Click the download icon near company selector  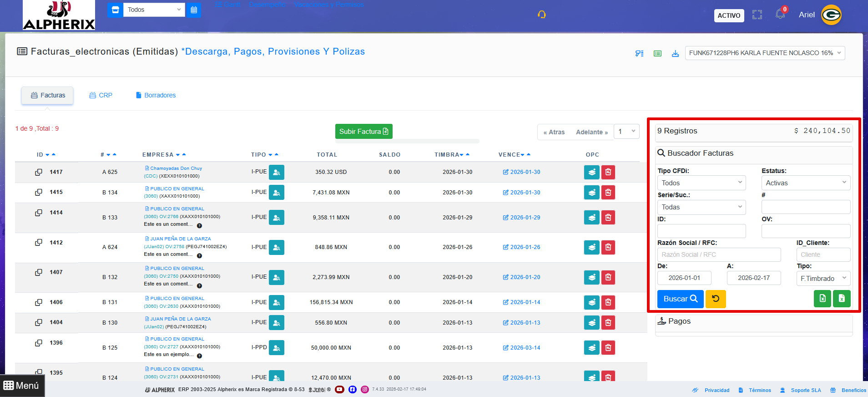[675, 53]
